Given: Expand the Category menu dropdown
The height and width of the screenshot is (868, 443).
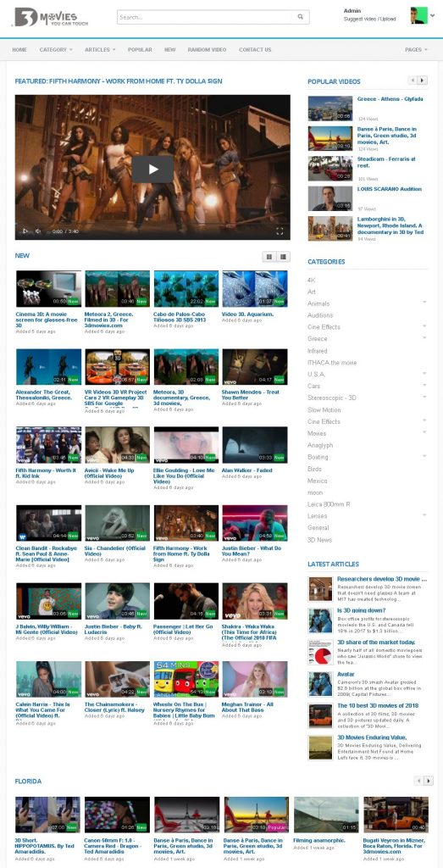Looking at the screenshot, I should [x=56, y=50].
